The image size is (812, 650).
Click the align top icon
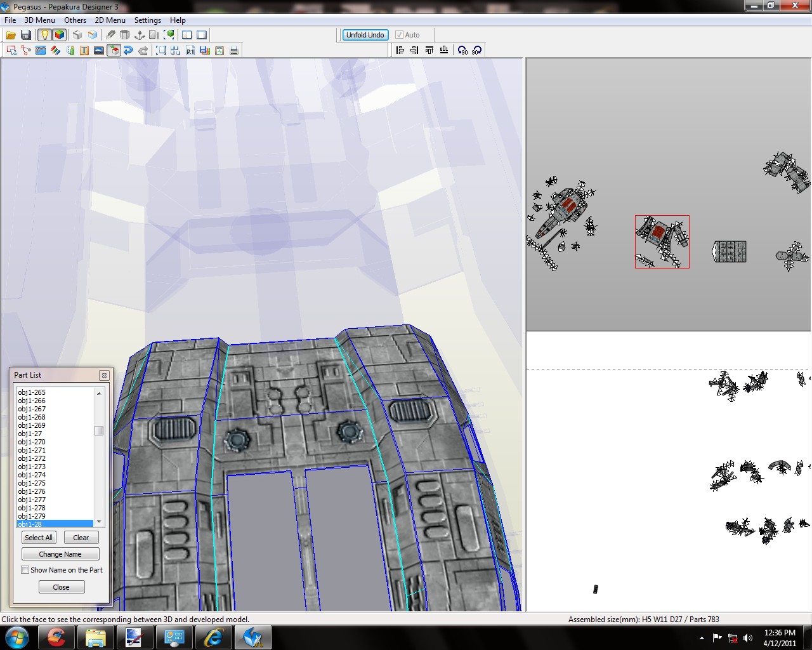pyautogui.click(x=429, y=50)
